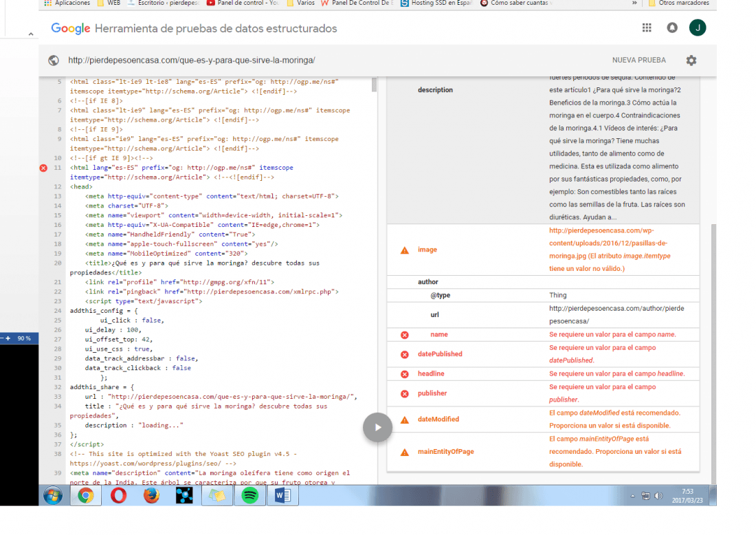Image resolution: width=756 pixels, height=535 pixels.
Task: Select the dateModified warning row label
Action: (438, 419)
